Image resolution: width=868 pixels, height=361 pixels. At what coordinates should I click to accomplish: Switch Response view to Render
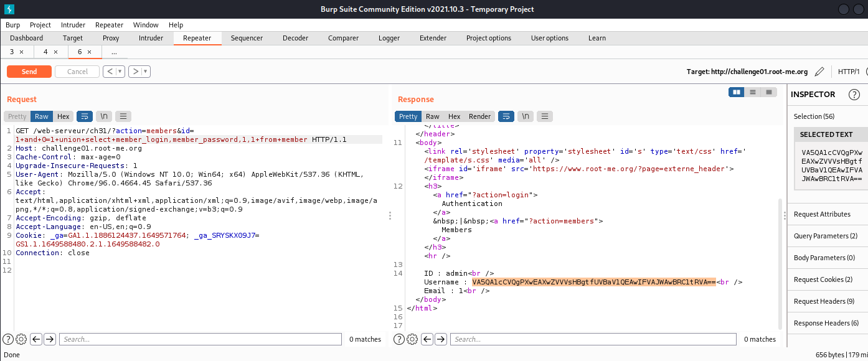(479, 116)
